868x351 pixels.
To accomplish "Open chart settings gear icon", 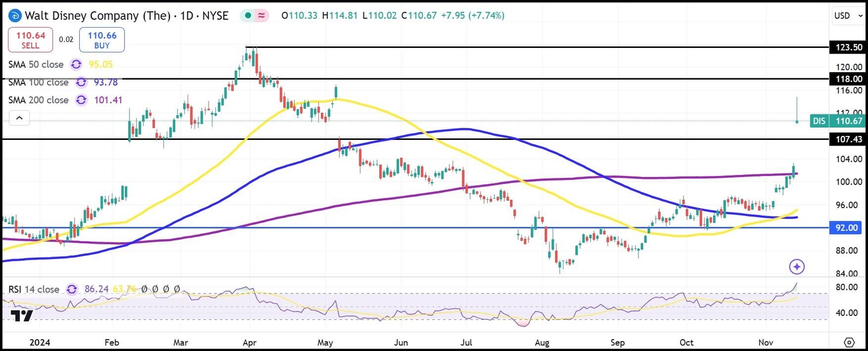I will 849,342.
